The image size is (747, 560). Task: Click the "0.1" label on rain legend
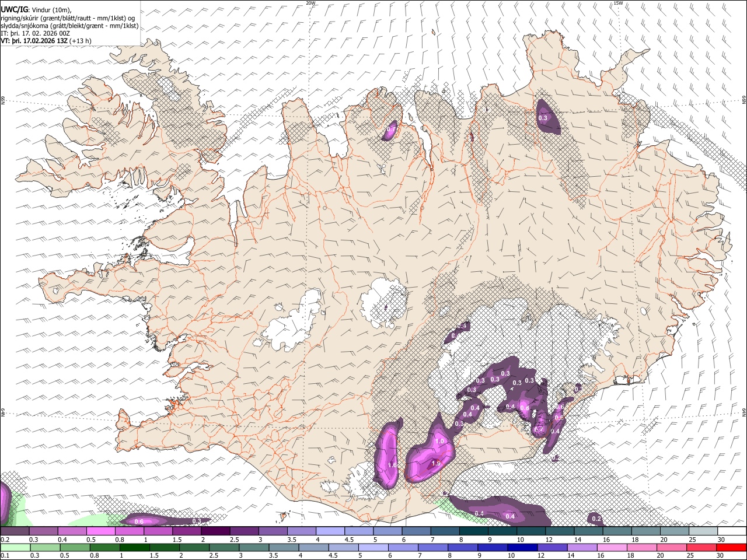click(x=5, y=556)
